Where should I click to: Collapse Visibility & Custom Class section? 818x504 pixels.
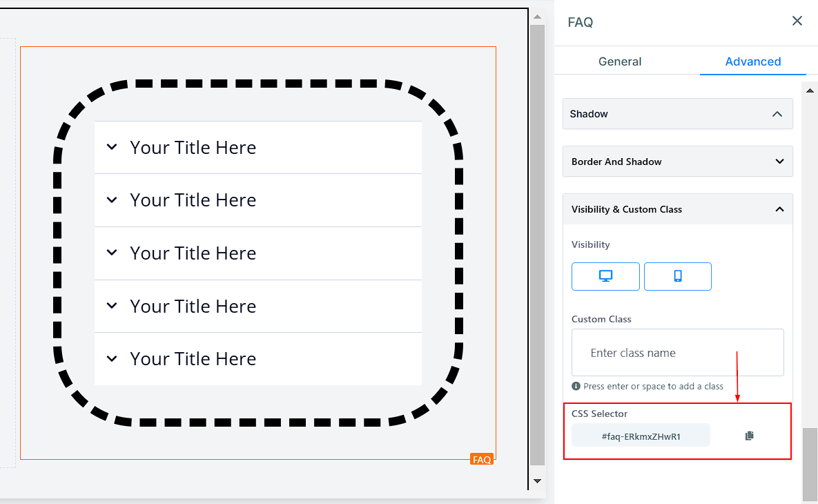point(779,209)
